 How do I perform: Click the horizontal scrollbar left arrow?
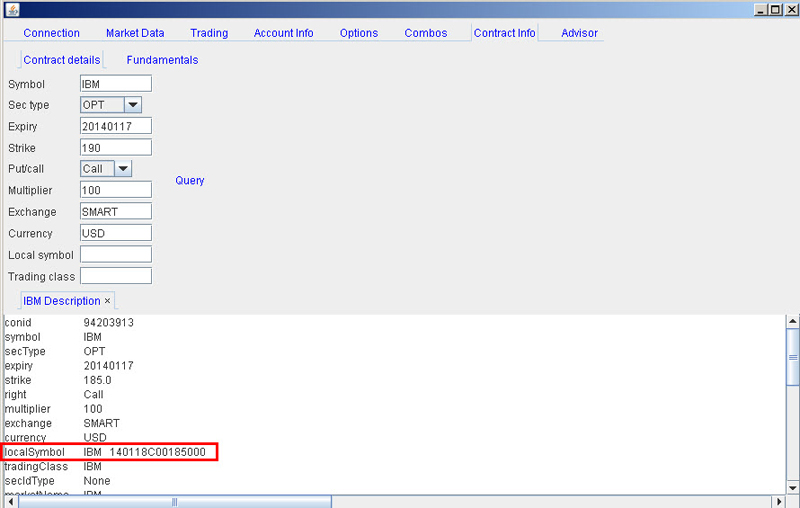(x=11, y=502)
